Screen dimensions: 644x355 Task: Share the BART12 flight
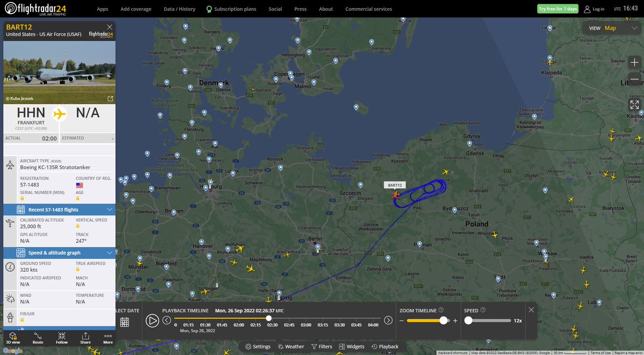(x=85, y=338)
